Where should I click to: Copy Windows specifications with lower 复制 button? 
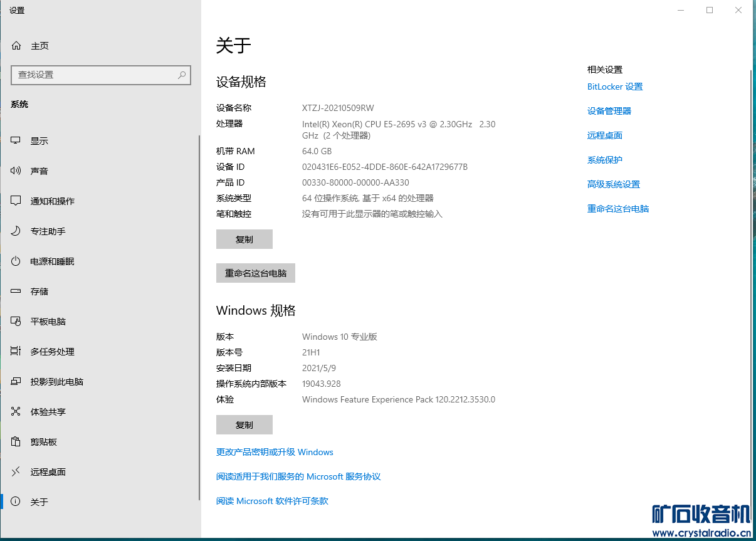[x=244, y=425]
